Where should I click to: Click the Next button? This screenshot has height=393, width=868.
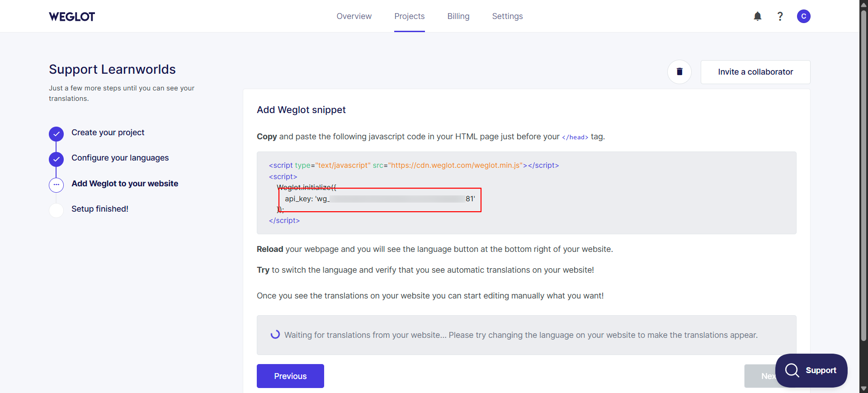coord(760,376)
